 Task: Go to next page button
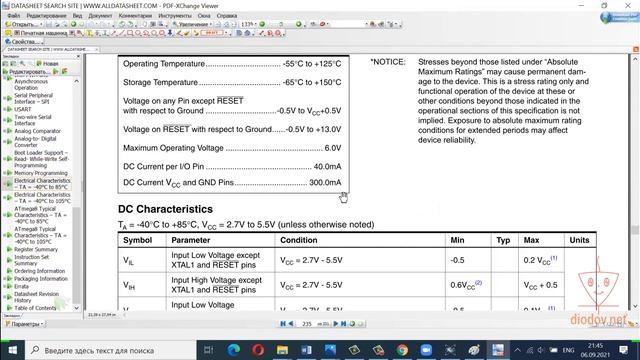[336, 324]
